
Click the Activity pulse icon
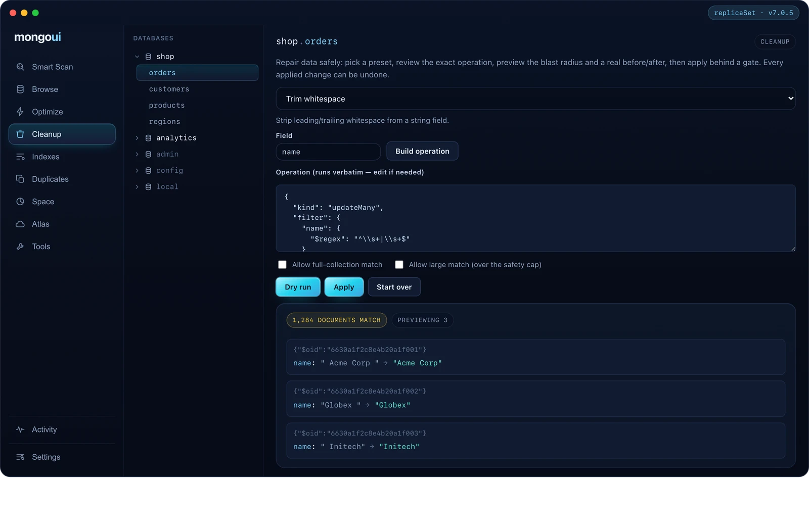click(20, 429)
